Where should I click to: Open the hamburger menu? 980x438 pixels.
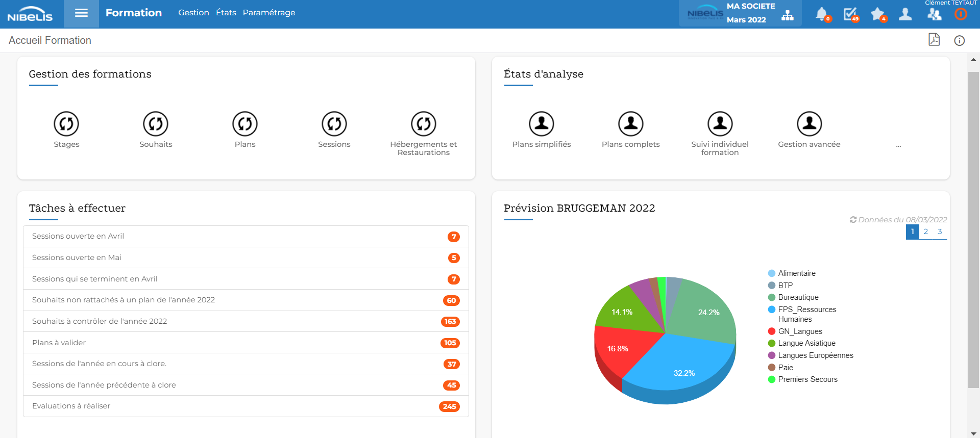(x=81, y=13)
